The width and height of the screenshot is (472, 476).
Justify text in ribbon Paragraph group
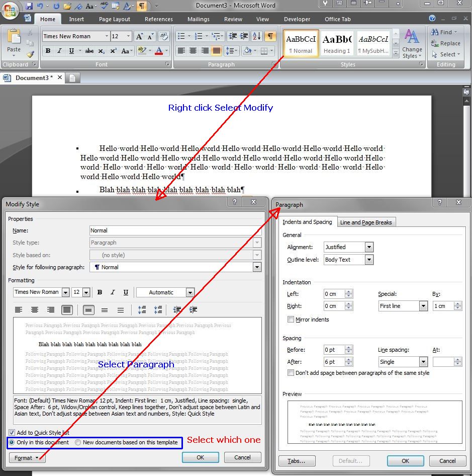(217, 51)
